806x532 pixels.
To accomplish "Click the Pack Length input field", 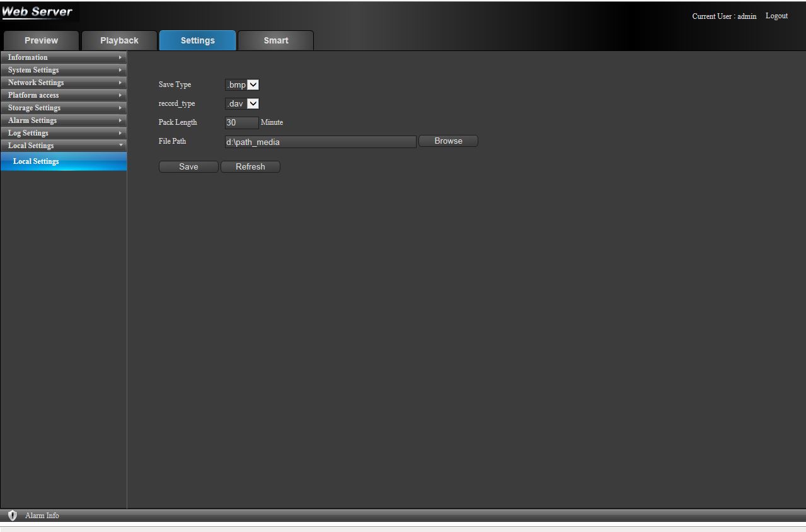I will 241,123.
